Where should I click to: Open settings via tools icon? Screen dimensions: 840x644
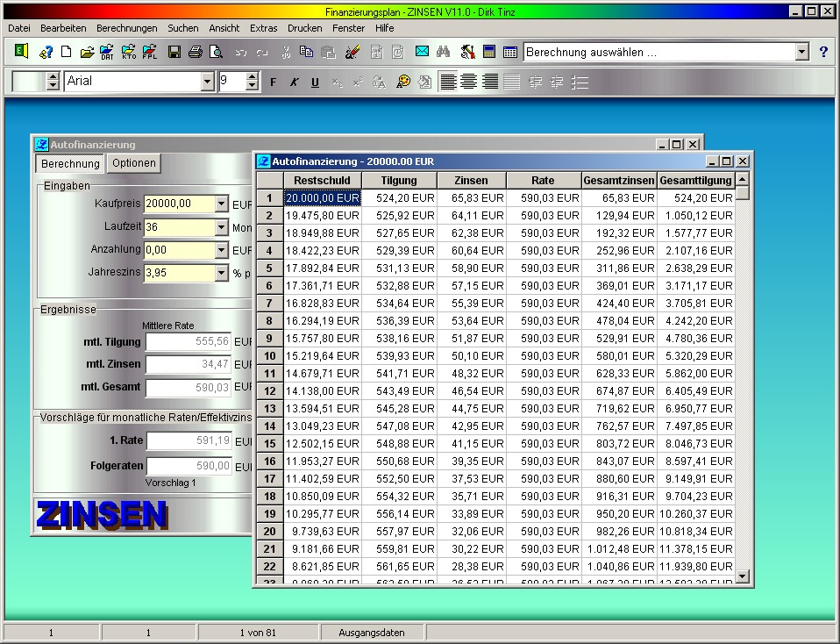[x=467, y=52]
